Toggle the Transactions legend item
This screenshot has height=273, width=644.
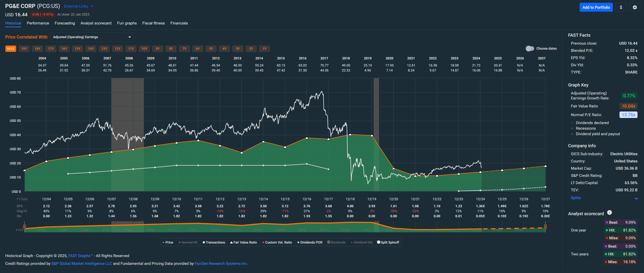pos(214,242)
